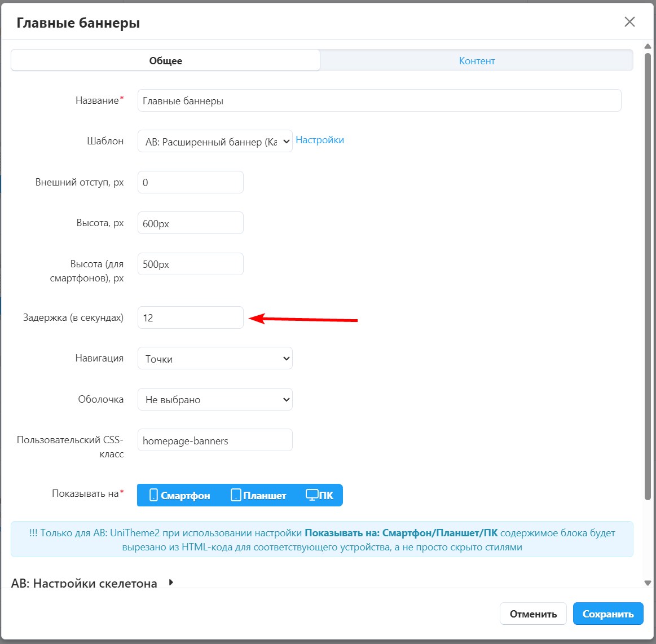This screenshot has width=656, height=644.
Task: Switch to the Контент tab
Action: pos(477,61)
